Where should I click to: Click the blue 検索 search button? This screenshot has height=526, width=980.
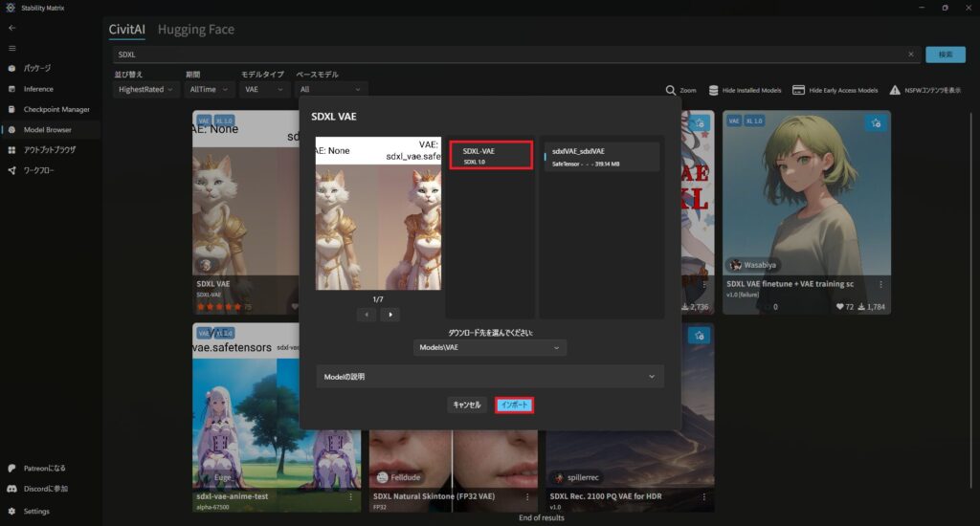945,55
